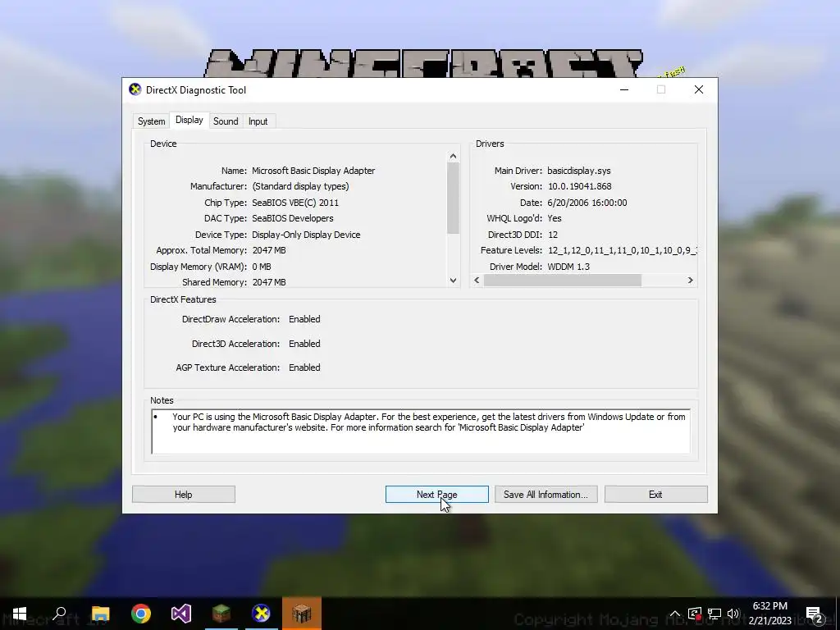The width and height of the screenshot is (840, 630).
Task: Launch Google Chrome from the taskbar
Action: click(141, 614)
